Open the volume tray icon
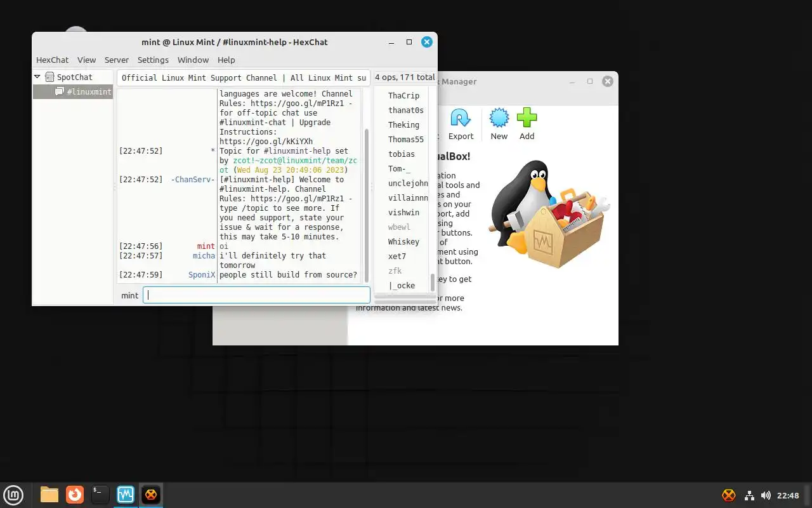The height and width of the screenshot is (508, 812). click(x=766, y=495)
